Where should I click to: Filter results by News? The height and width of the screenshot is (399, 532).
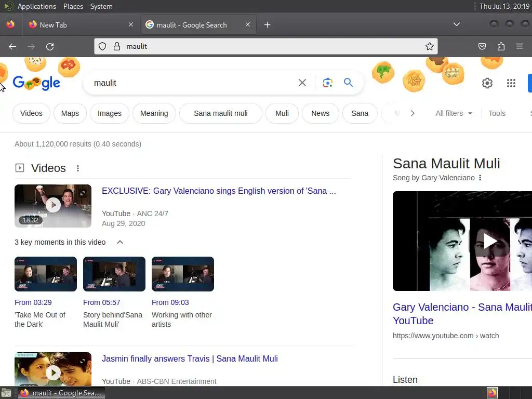click(x=320, y=113)
